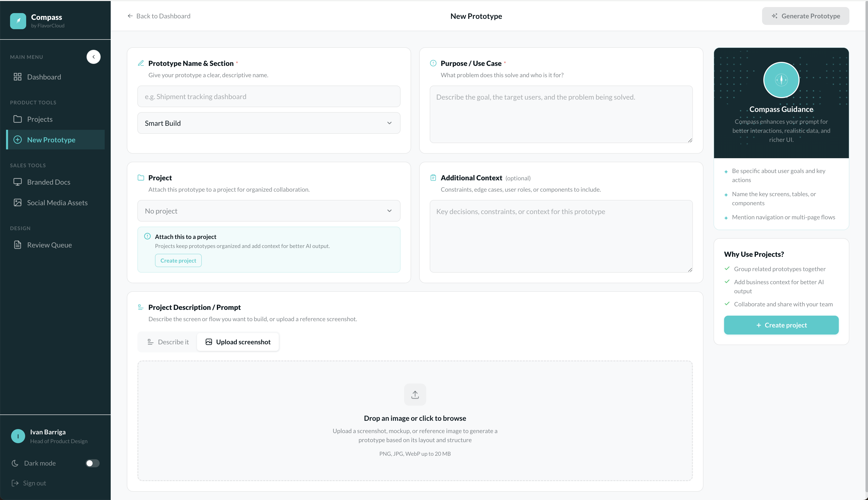Click the sparkle icon on Generate Prototype

[775, 16]
